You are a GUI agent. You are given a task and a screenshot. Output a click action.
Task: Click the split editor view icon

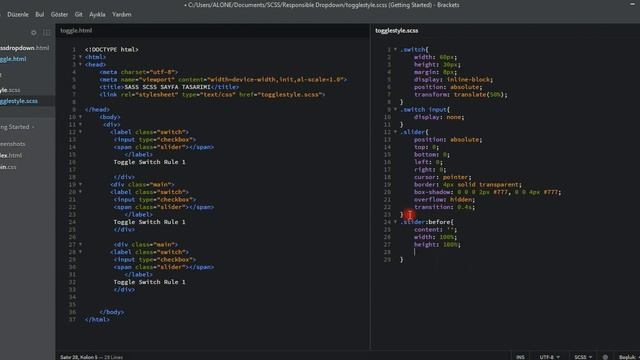click(x=47, y=33)
